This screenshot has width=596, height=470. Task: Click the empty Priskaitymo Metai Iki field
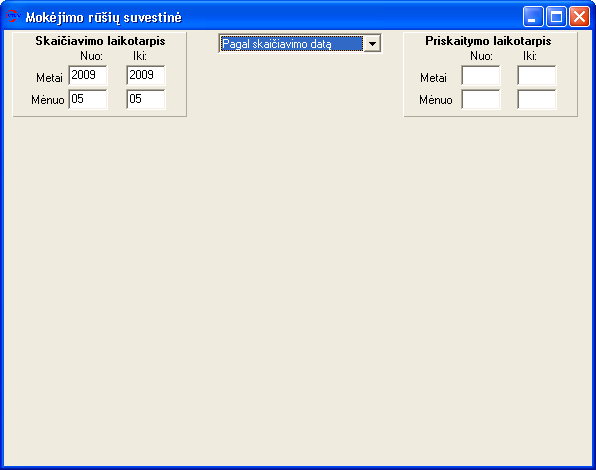click(x=537, y=75)
